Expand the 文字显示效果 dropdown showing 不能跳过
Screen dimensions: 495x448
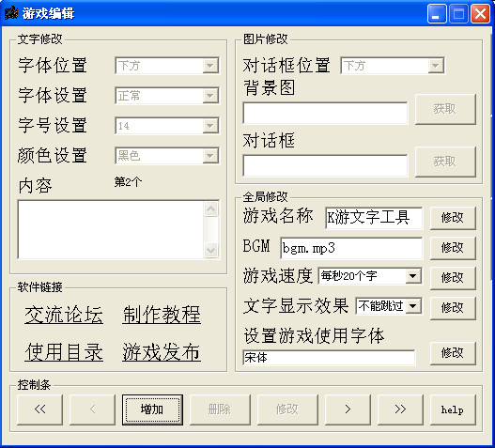pyautogui.click(x=389, y=306)
